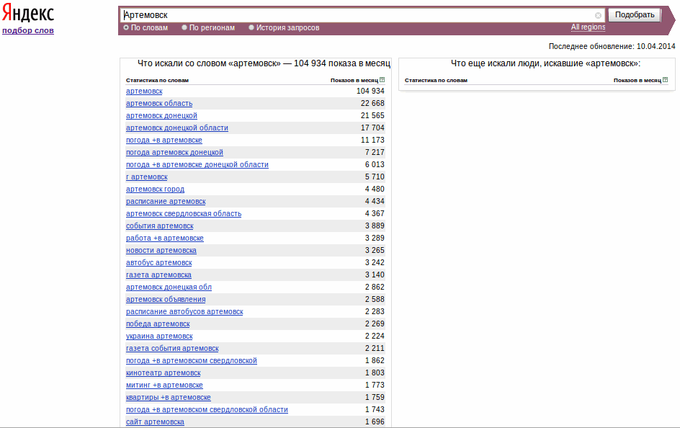Open the 'артемовск донецкой области' link
The height and width of the screenshot is (428, 680).
click(177, 128)
